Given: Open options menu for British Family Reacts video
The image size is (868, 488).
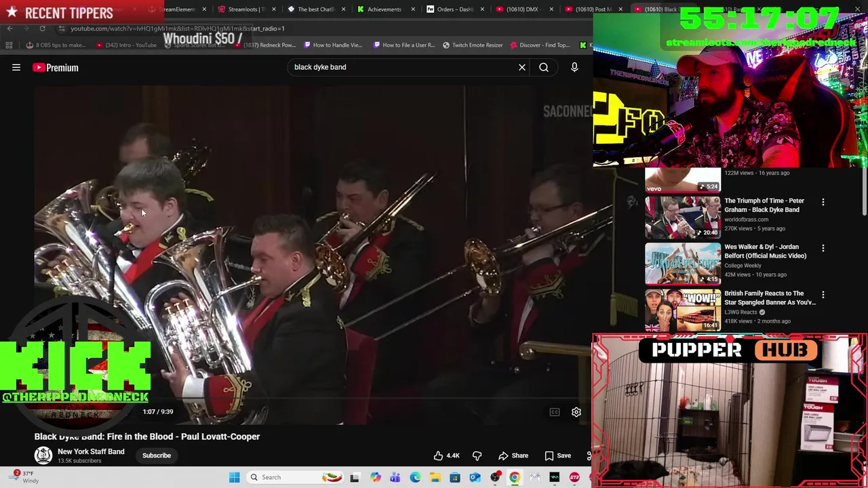Looking at the screenshot, I should tap(823, 295).
